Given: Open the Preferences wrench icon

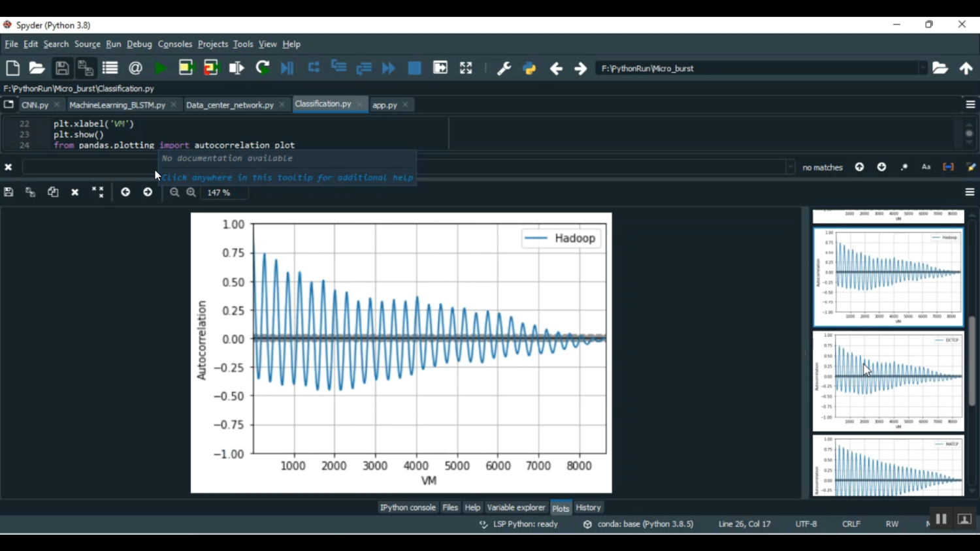Looking at the screenshot, I should pyautogui.click(x=504, y=68).
